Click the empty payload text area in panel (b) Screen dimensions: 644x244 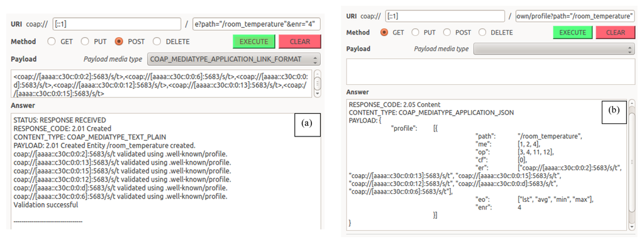click(x=491, y=72)
